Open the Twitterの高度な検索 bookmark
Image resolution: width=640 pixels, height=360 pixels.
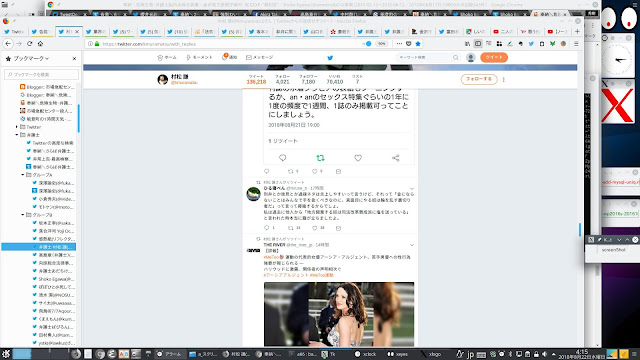click(x=50, y=143)
